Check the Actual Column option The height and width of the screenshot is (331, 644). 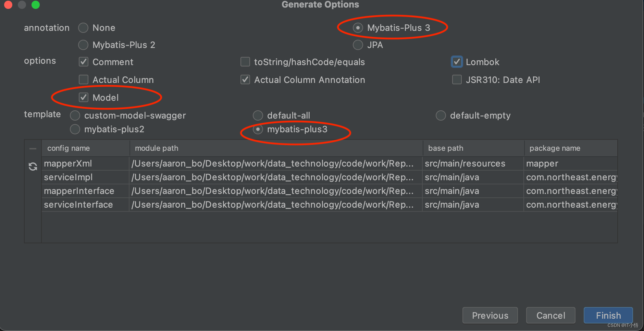pyautogui.click(x=84, y=80)
